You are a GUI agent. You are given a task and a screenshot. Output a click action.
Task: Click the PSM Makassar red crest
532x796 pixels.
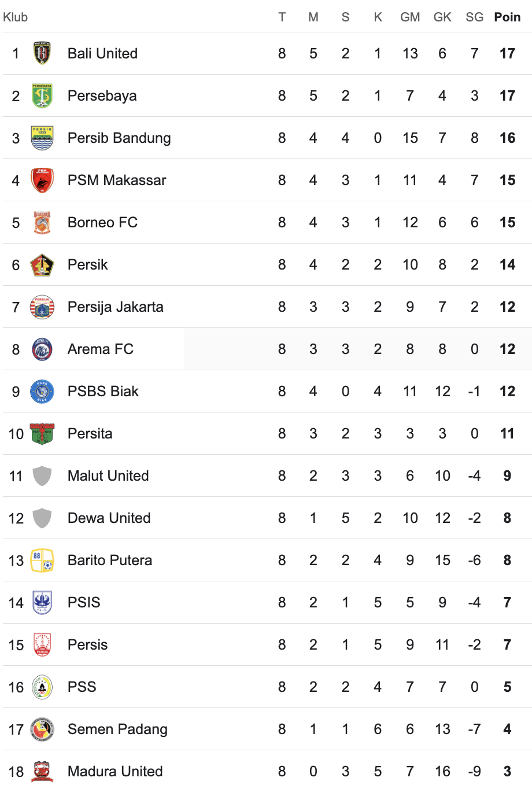pyautogui.click(x=42, y=180)
